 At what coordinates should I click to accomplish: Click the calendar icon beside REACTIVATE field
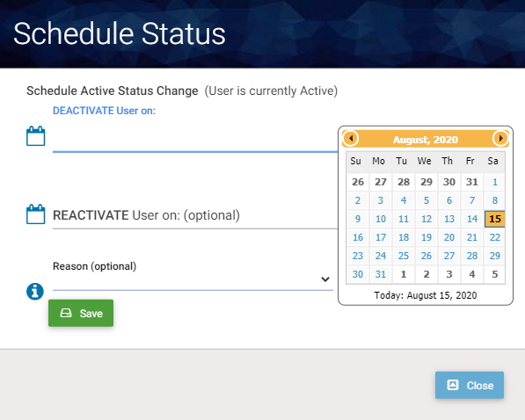(35, 214)
